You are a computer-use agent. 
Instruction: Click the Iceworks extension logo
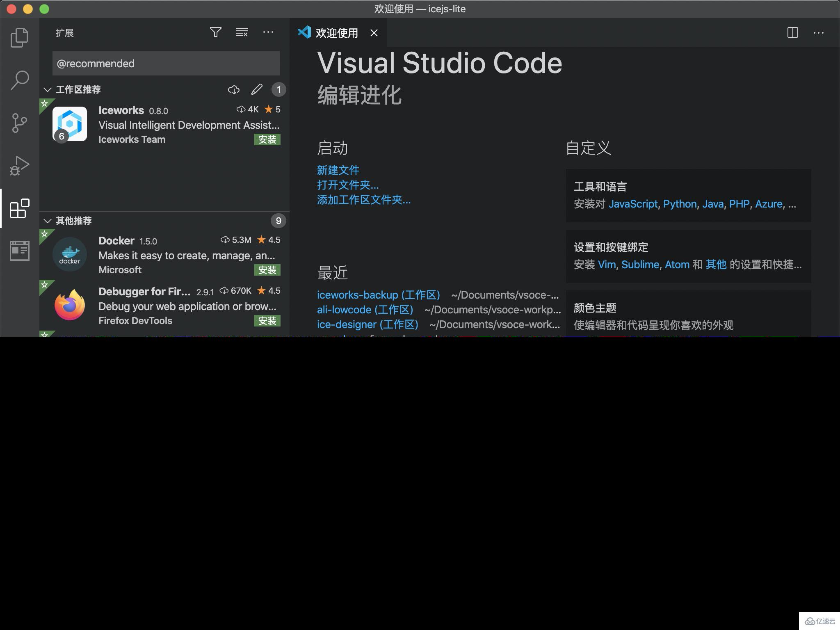click(70, 124)
